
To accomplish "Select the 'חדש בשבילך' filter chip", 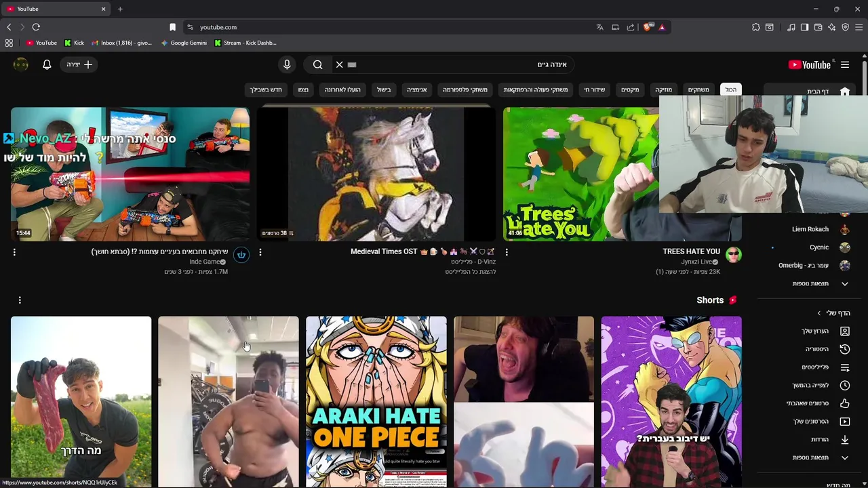I will tap(266, 89).
